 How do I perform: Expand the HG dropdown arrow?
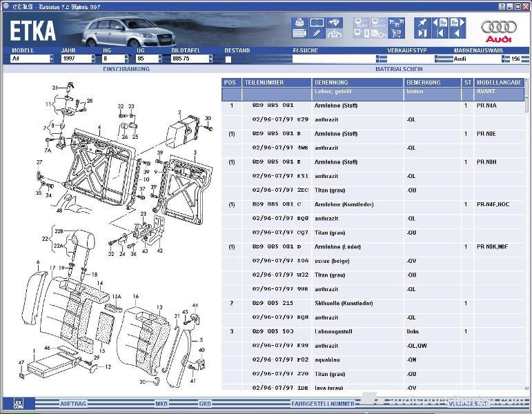(126, 59)
